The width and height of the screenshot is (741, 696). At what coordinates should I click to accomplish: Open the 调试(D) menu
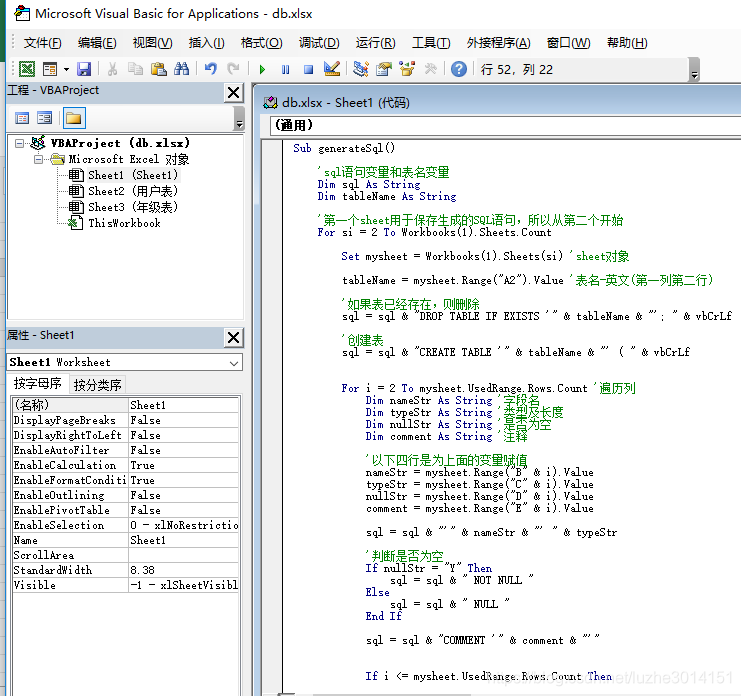(x=319, y=43)
